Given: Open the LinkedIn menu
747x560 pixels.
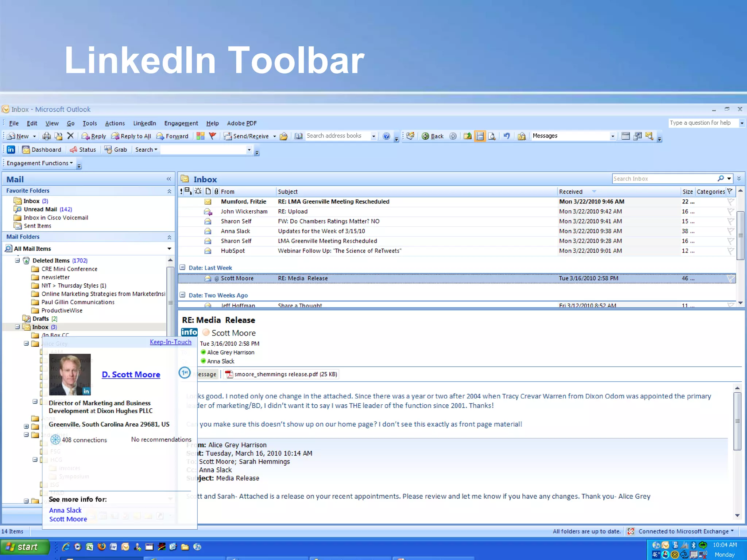Looking at the screenshot, I should tap(144, 123).
